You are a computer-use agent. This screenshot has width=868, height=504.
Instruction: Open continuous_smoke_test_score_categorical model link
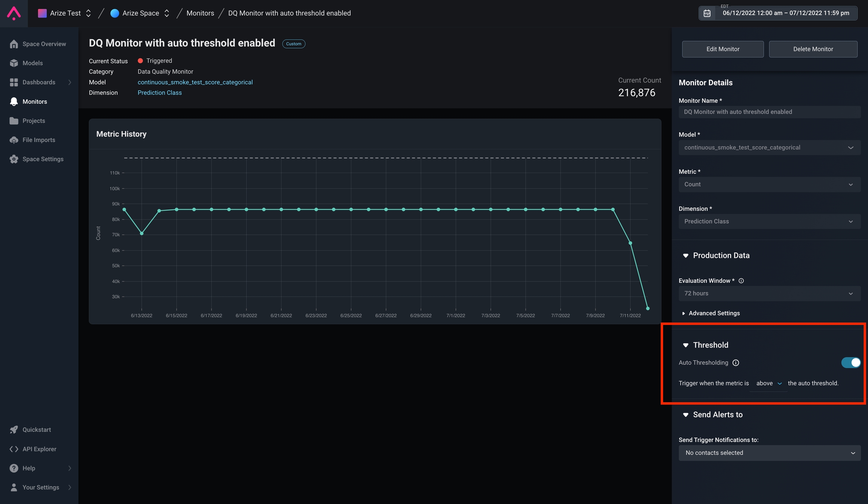195,82
